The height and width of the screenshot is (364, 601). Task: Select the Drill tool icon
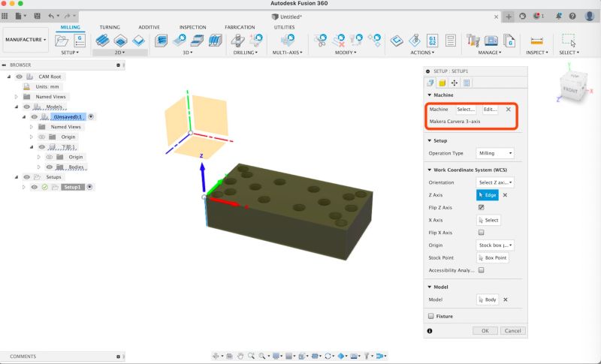pos(238,41)
